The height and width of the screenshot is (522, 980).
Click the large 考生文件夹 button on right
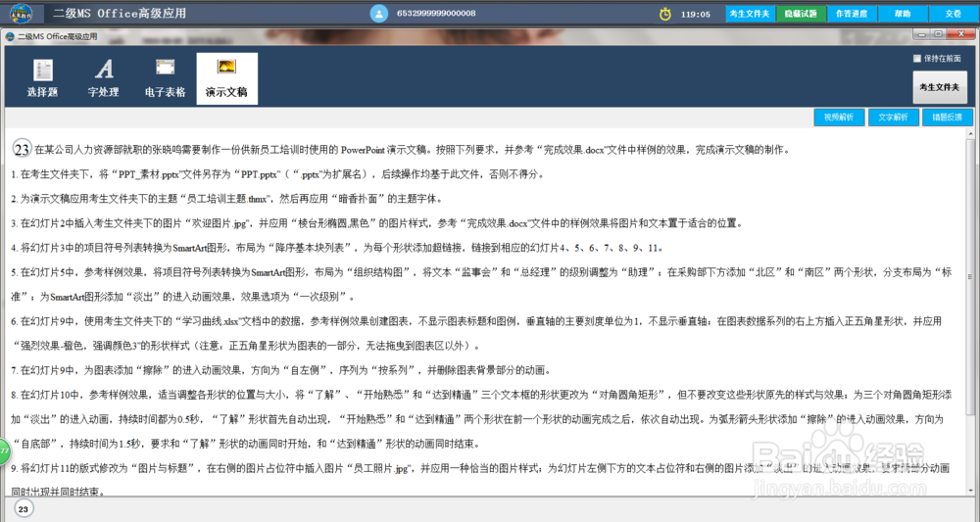(940, 87)
